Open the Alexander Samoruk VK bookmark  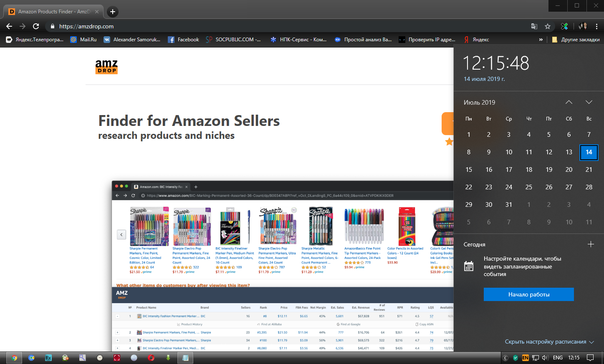coord(132,40)
